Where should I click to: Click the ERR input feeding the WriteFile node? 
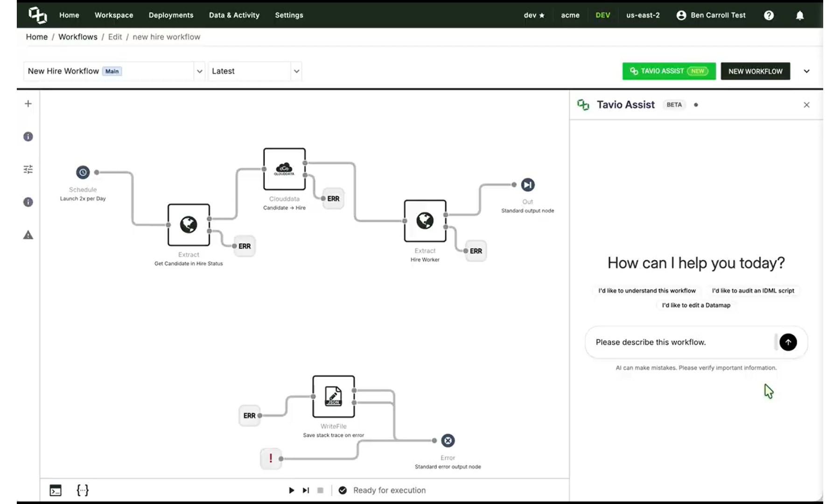click(249, 415)
